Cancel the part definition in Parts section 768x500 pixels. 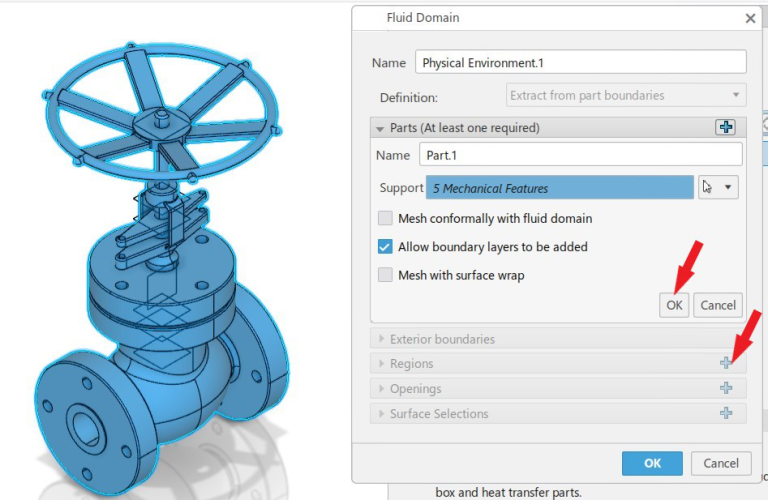click(718, 305)
